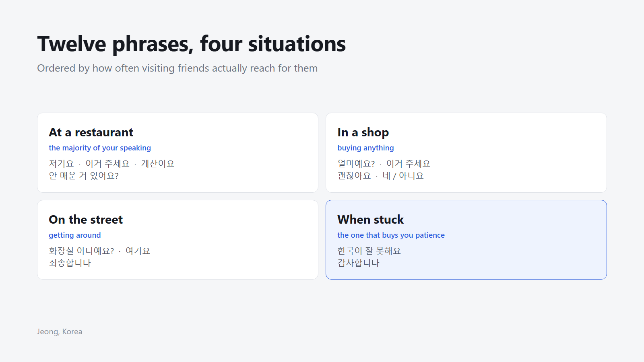Select the phrase 저기요 in restaurant card
Viewport: 644px width, 362px height.
[x=61, y=164]
